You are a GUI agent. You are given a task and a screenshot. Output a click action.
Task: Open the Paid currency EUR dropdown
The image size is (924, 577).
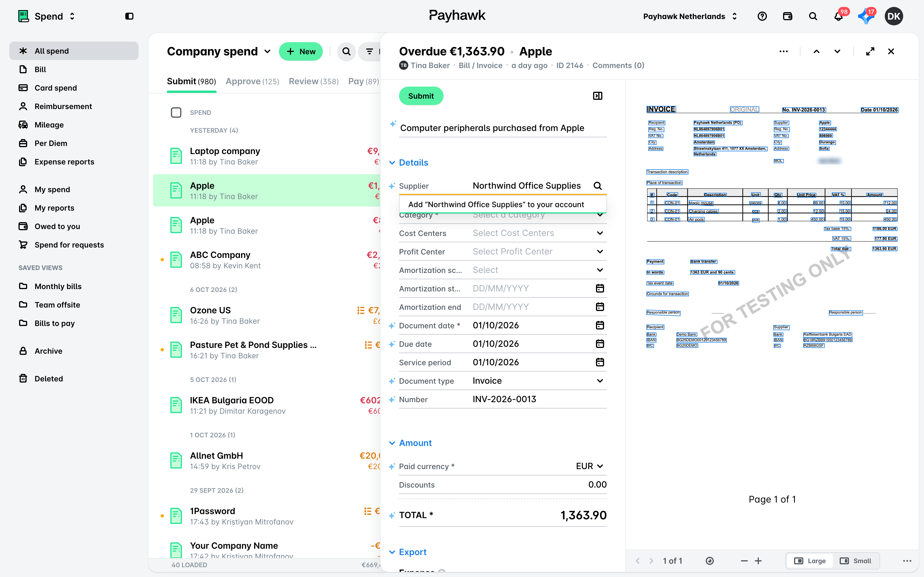[589, 466]
